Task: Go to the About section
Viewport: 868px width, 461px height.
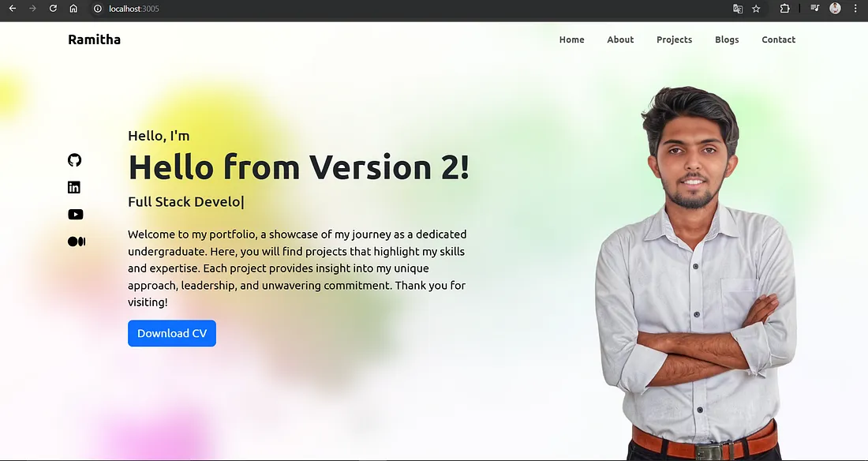Action: click(x=620, y=39)
